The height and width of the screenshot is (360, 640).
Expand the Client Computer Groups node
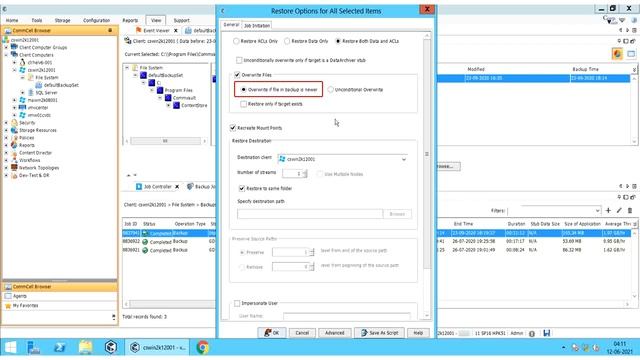click(x=6, y=47)
